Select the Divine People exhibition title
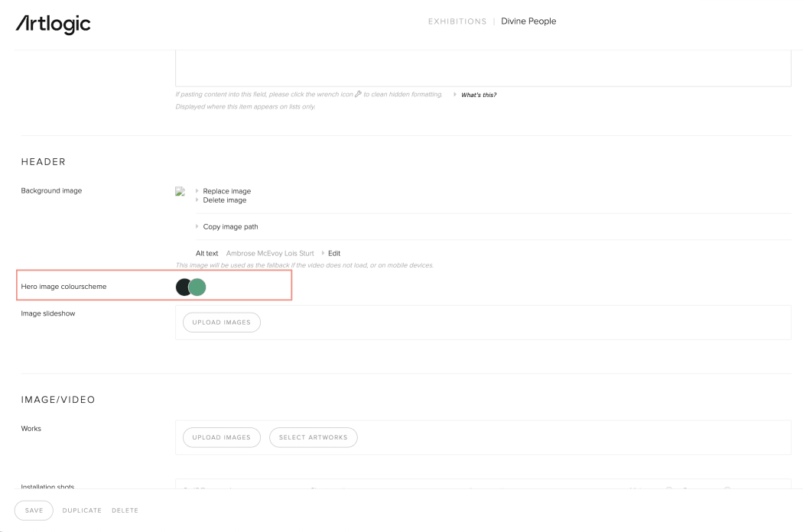Viewport: 803px width, 532px height. tap(528, 21)
